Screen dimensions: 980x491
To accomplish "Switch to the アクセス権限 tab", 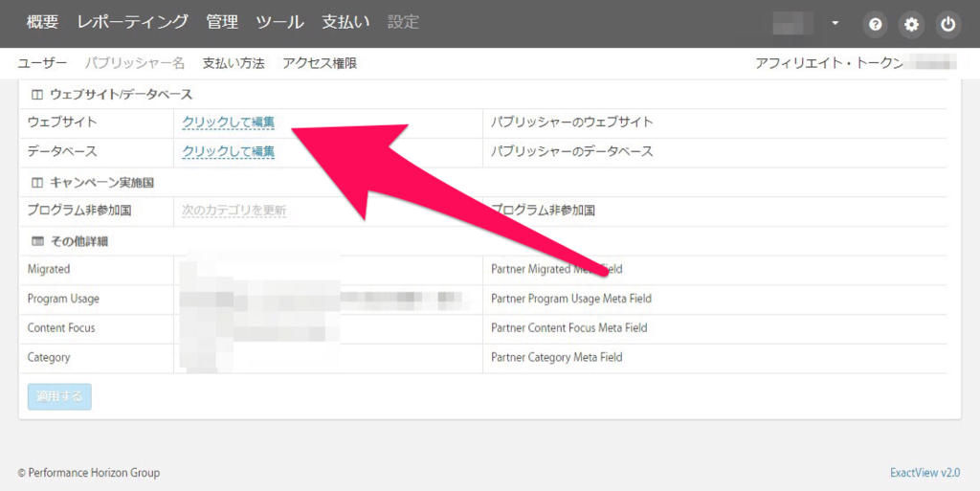I will point(320,63).
